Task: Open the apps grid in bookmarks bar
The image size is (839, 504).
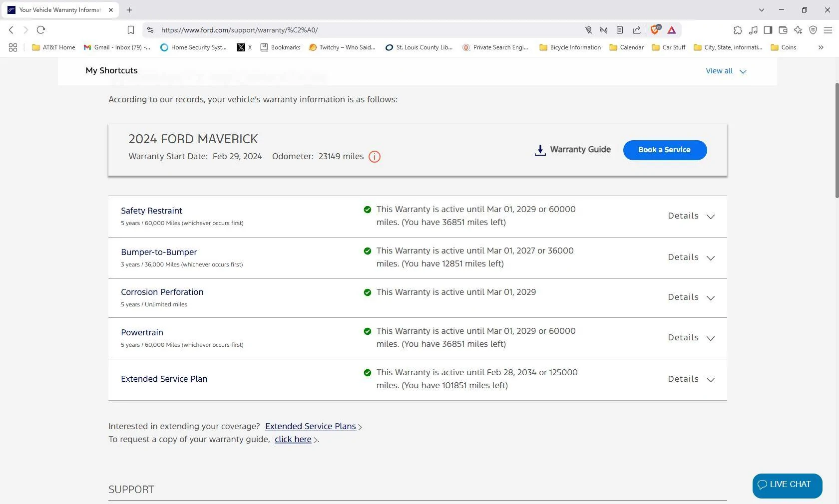Action: tap(13, 47)
